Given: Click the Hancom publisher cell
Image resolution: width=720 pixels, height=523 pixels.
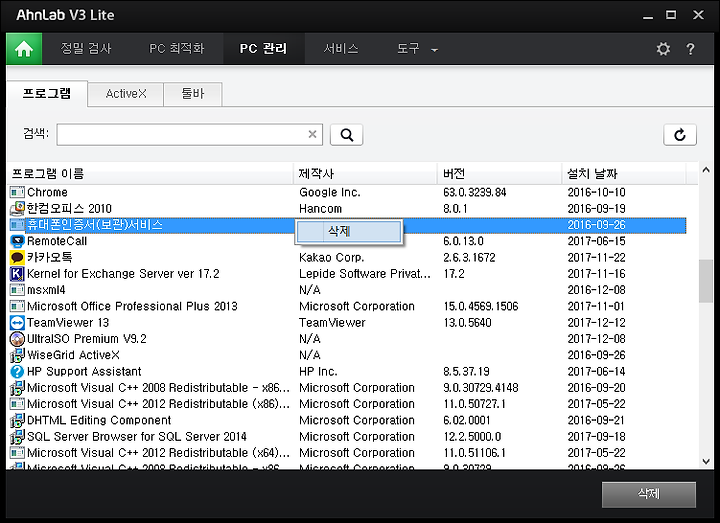Looking at the screenshot, I should [321, 208].
